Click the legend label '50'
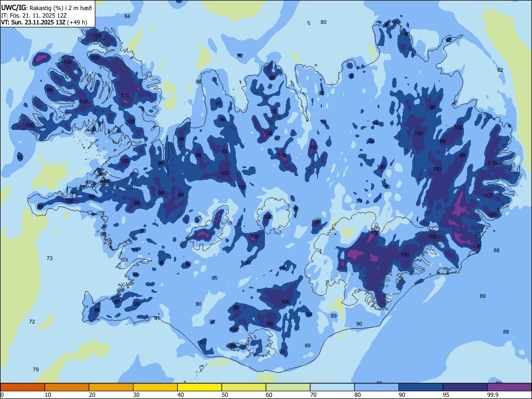The width and height of the screenshot is (532, 399). click(225, 395)
